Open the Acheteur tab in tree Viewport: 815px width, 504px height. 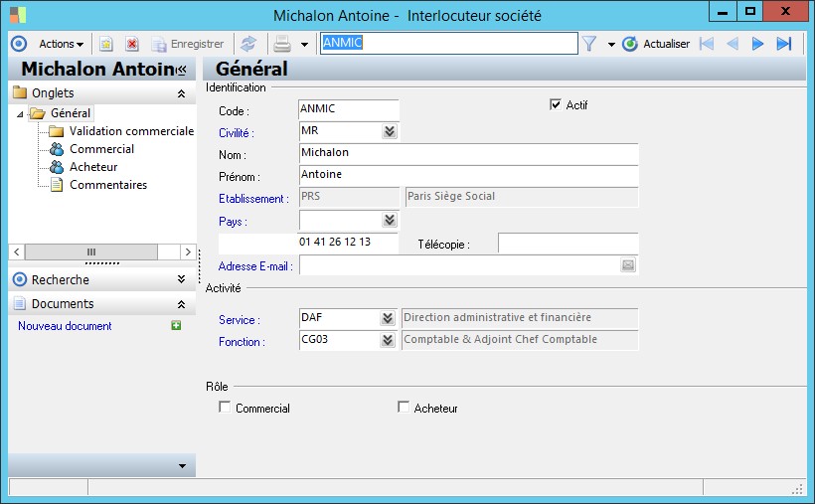(93, 167)
